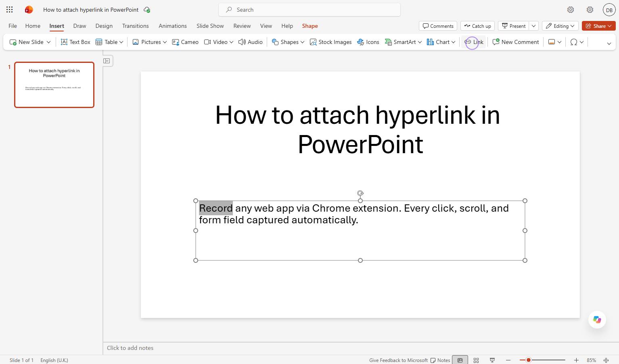Collapse the slide thumbnail pane

pos(107,61)
